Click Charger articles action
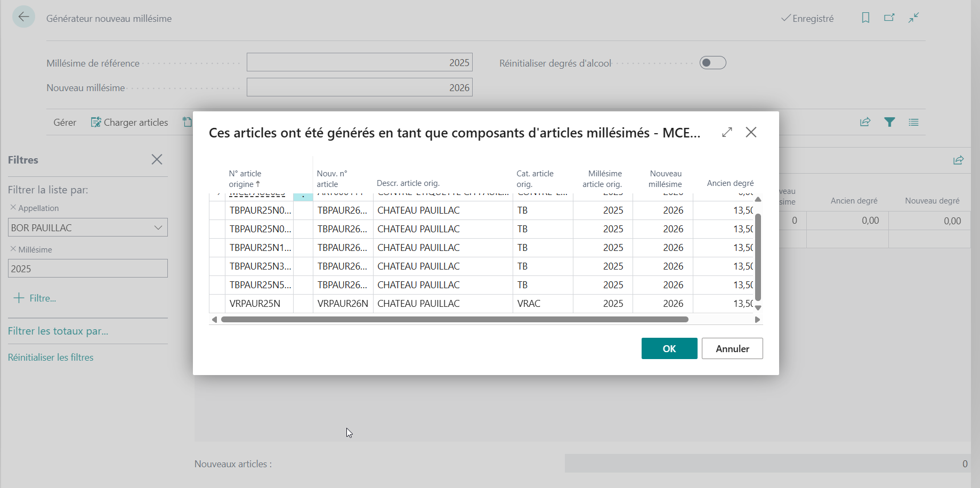The image size is (980, 488). point(129,123)
